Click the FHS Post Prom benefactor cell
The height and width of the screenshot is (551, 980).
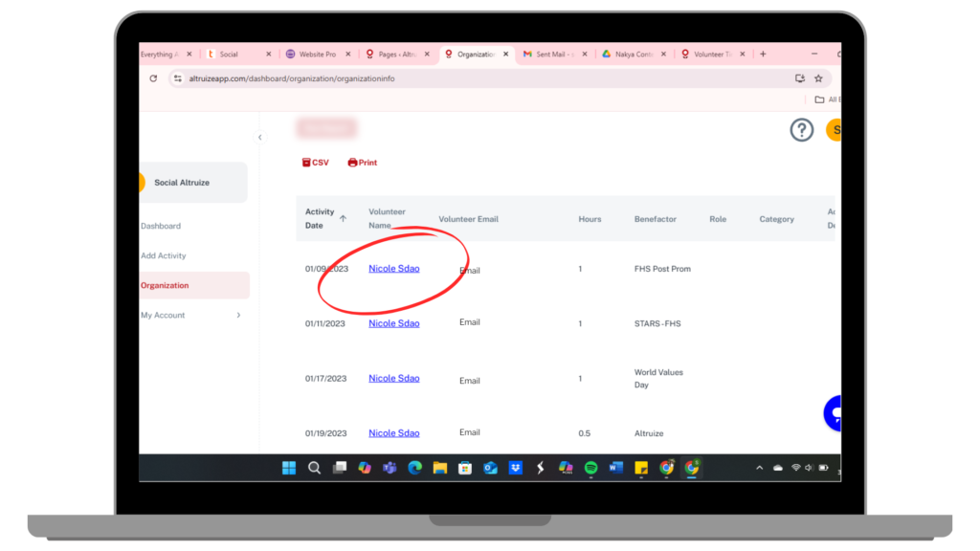662,269
